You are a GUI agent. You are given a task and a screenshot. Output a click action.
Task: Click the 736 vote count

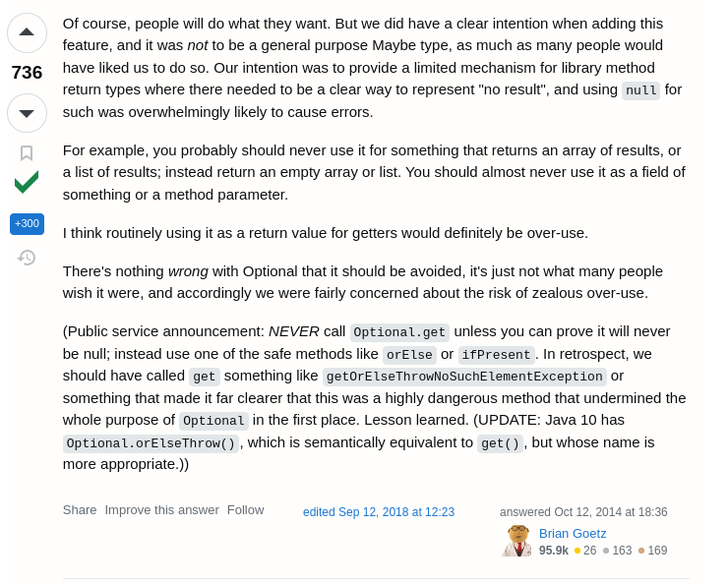(27, 73)
